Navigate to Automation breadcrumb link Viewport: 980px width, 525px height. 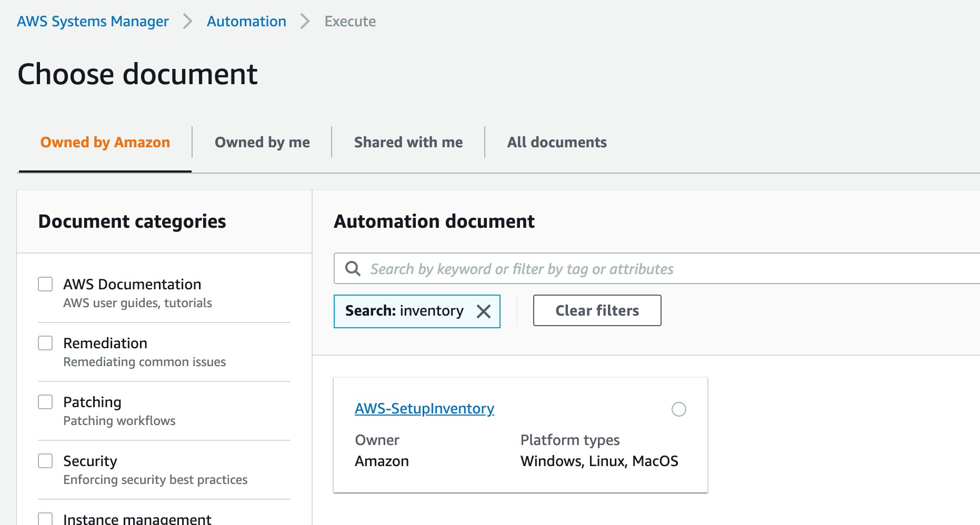pos(246,22)
